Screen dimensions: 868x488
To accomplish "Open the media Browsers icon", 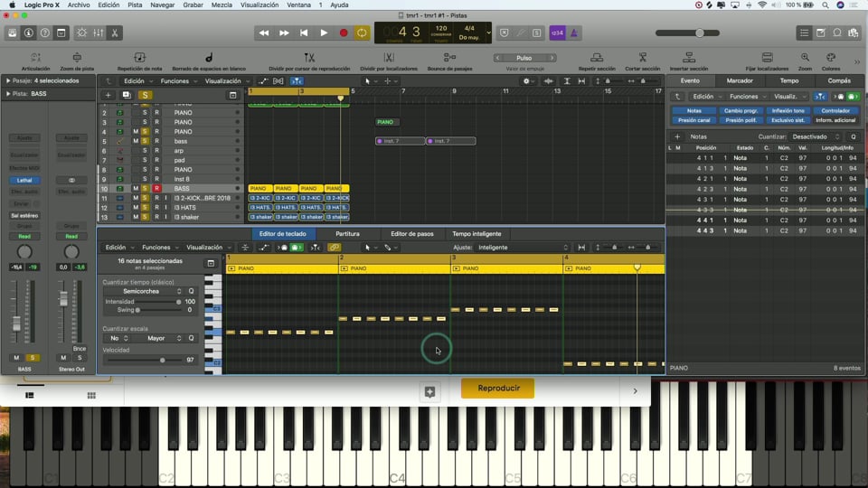I will pyautogui.click(x=854, y=33).
